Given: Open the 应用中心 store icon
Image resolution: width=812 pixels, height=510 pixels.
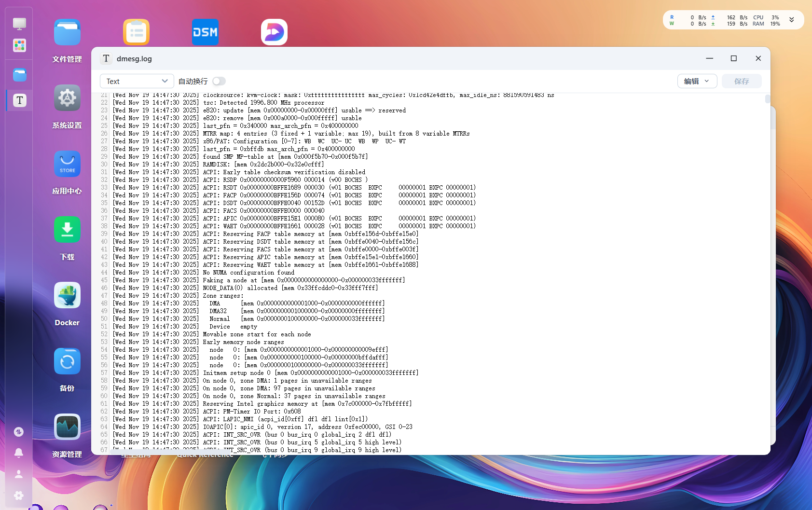Looking at the screenshot, I should [x=67, y=164].
